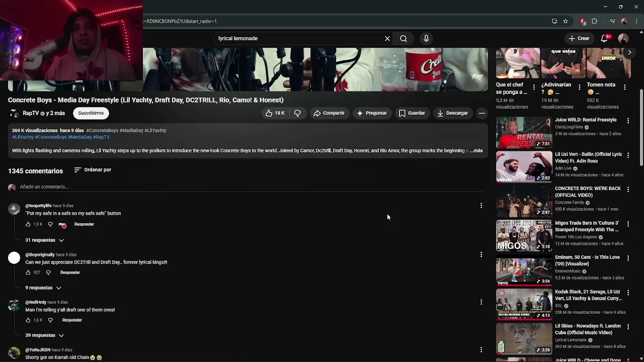Dislike the Concrete Boys video

297,113
